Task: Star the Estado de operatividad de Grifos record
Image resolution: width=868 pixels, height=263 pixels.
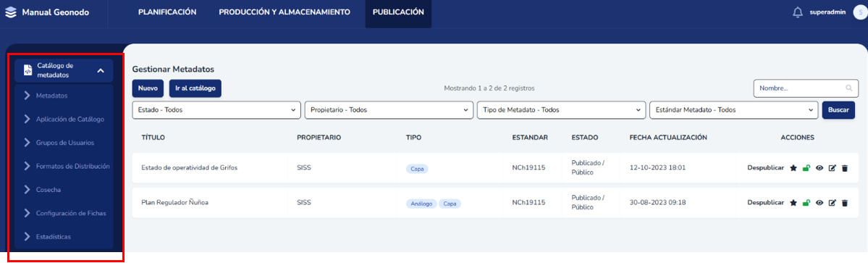Action: (x=793, y=168)
